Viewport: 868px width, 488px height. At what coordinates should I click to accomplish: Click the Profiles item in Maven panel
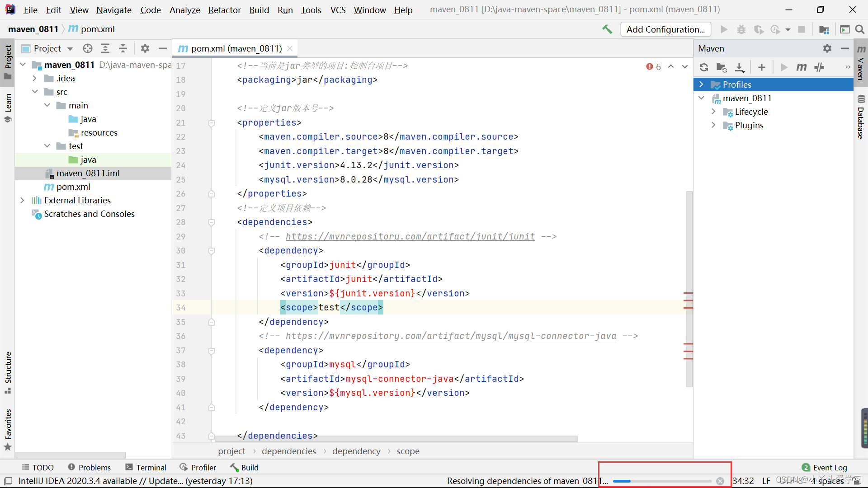[x=737, y=84]
